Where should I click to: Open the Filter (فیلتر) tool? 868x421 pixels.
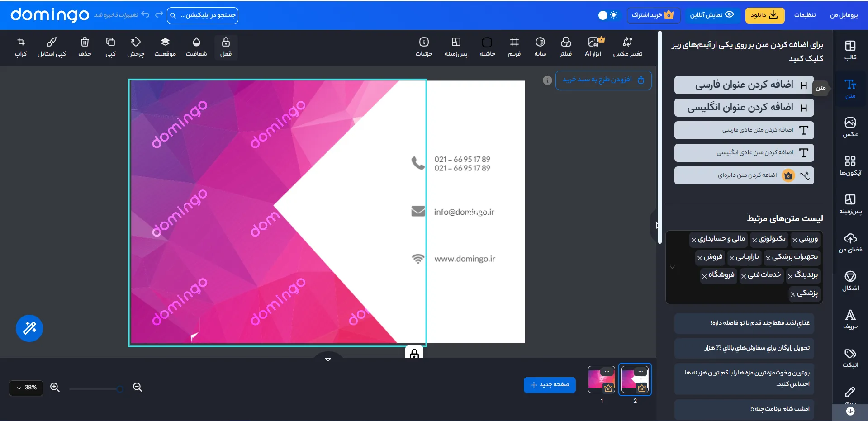(x=565, y=47)
